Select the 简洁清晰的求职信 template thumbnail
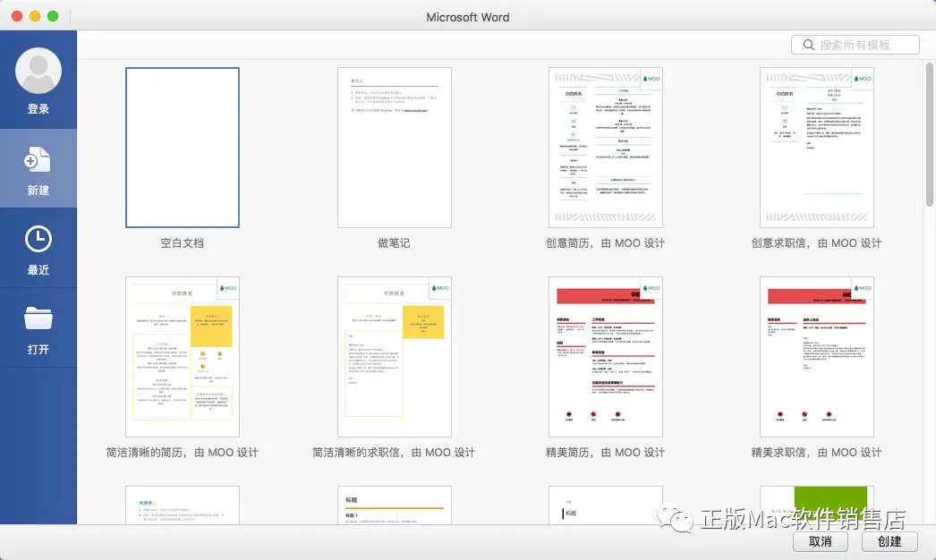This screenshot has height=560, width=936. [x=394, y=356]
